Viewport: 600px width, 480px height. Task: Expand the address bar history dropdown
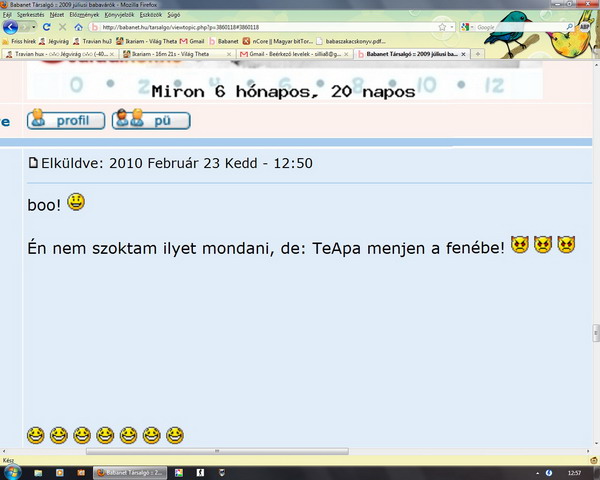pos(452,27)
